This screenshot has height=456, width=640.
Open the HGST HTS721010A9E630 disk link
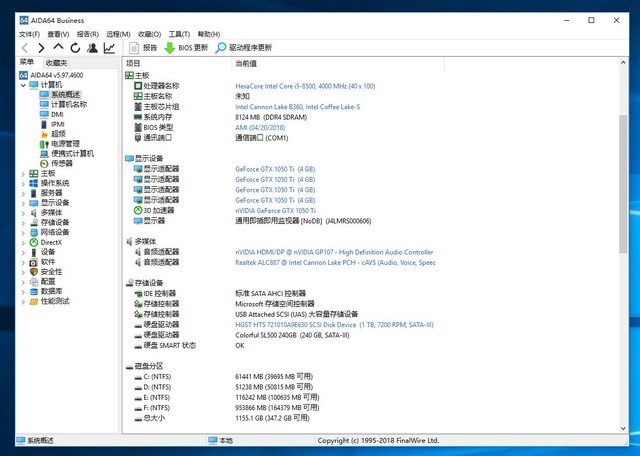pos(334,325)
